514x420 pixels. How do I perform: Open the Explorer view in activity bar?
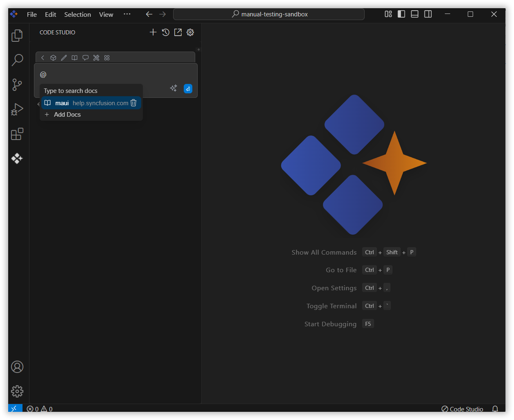click(x=17, y=36)
